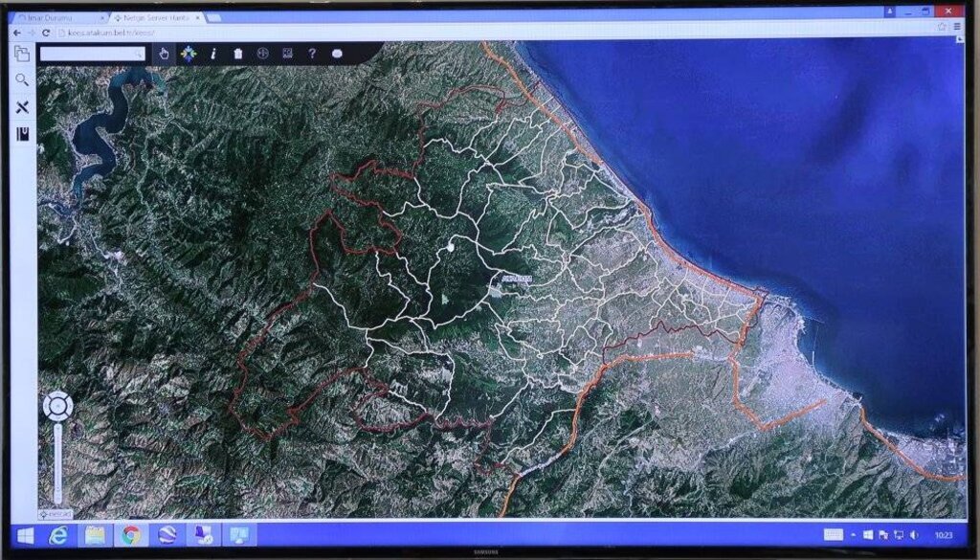This screenshot has width=980, height=560.
Task: Open the magnifier search panel in sidebar
Action: point(22,79)
